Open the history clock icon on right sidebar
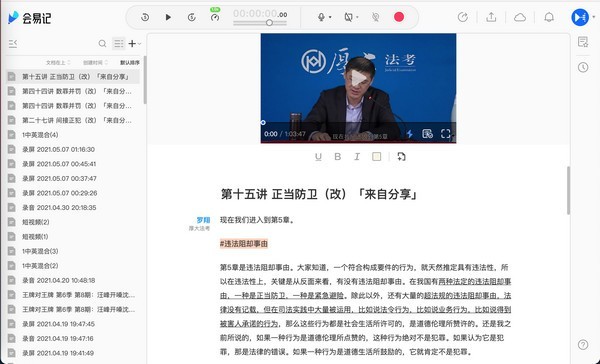 pos(583,67)
